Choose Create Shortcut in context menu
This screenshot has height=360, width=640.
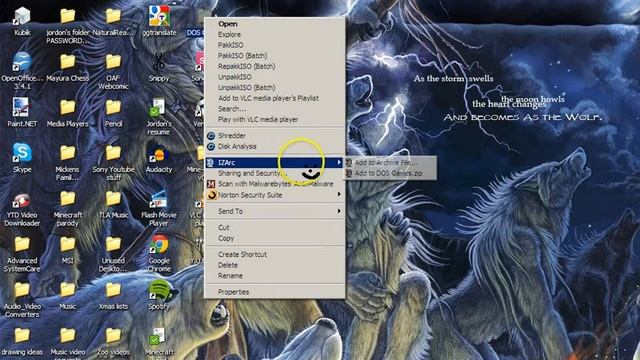pos(274,254)
